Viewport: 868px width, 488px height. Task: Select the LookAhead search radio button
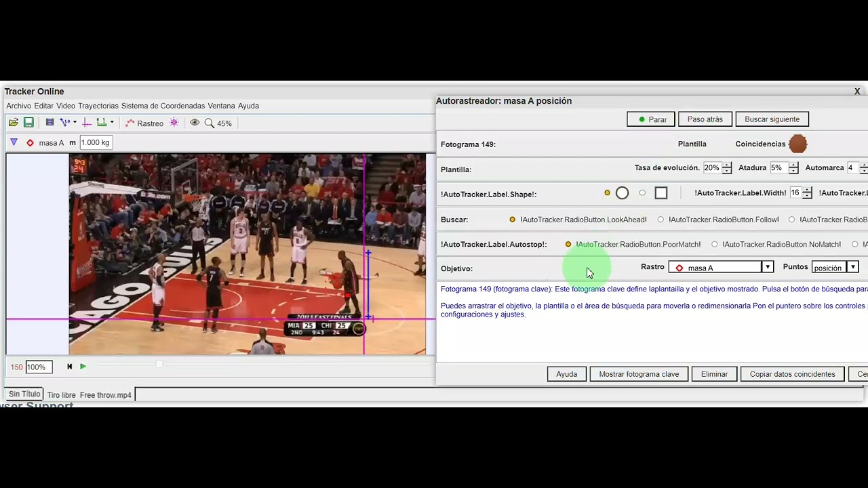tap(512, 220)
